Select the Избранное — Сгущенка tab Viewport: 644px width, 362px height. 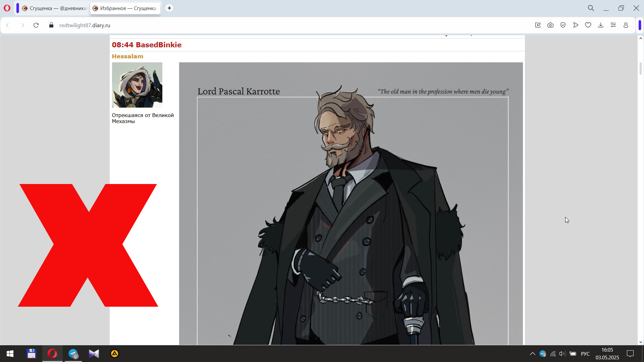click(125, 8)
